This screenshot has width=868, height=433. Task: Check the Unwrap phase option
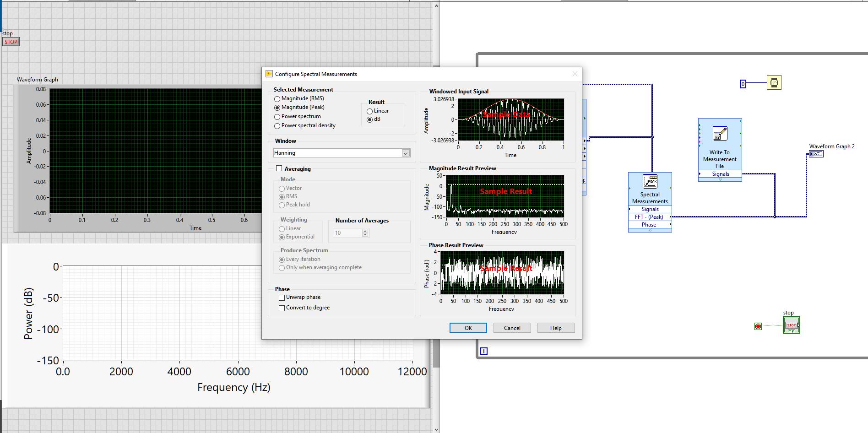[282, 297]
